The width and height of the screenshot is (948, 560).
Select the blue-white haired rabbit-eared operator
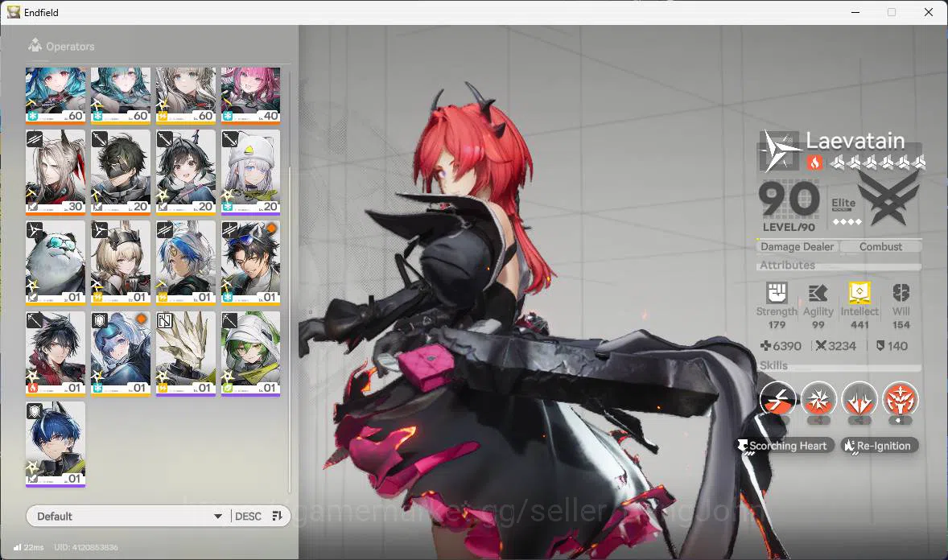(186, 263)
